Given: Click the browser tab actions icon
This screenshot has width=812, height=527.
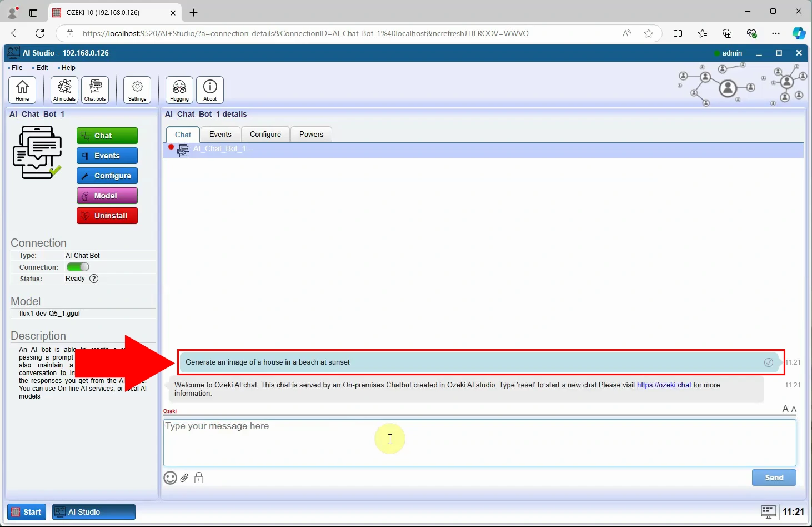Looking at the screenshot, I should click(x=33, y=12).
